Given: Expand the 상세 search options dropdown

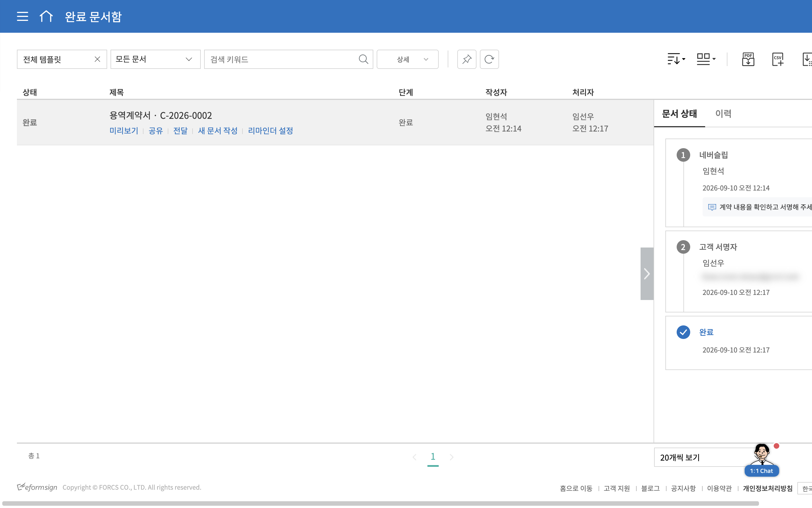Looking at the screenshot, I should pyautogui.click(x=407, y=59).
